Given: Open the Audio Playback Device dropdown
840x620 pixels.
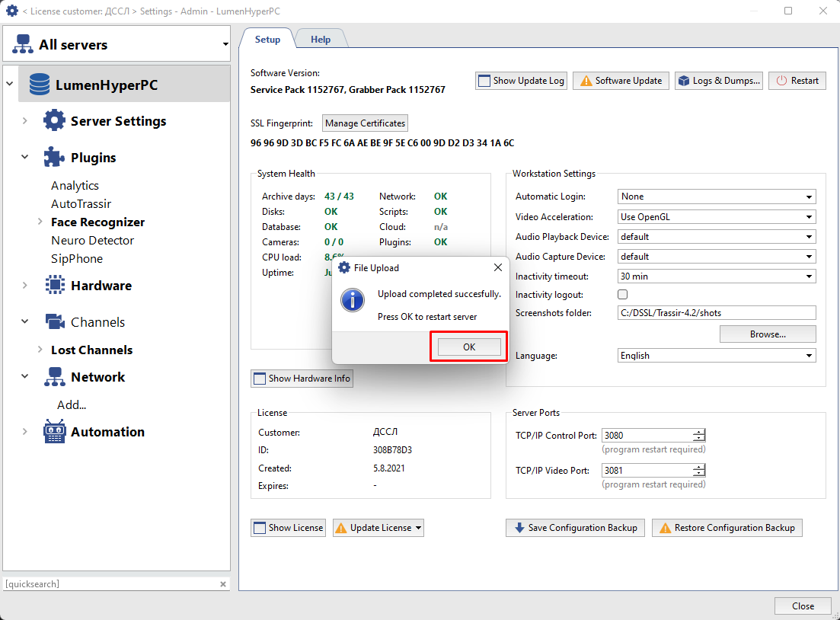Looking at the screenshot, I should (x=717, y=237).
